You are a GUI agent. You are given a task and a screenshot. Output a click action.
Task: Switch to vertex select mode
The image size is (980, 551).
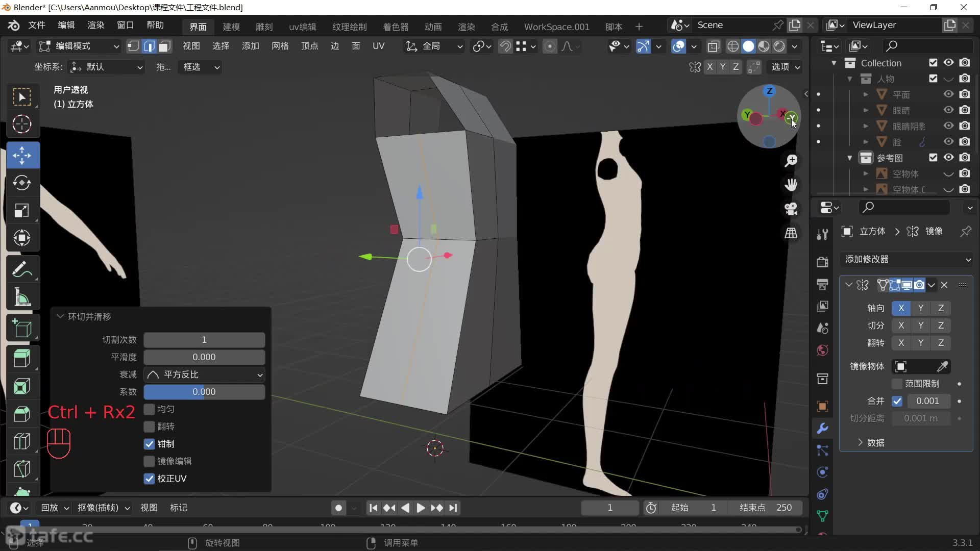click(133, 46)
